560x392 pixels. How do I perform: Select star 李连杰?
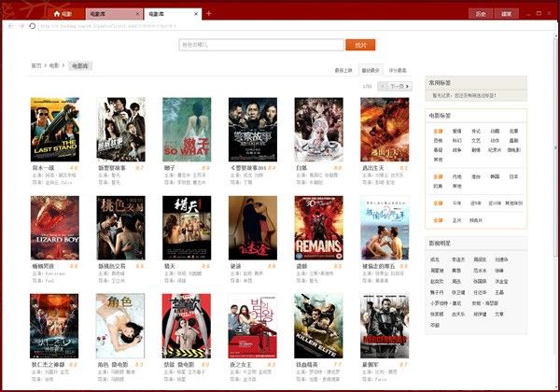[458, 259]
